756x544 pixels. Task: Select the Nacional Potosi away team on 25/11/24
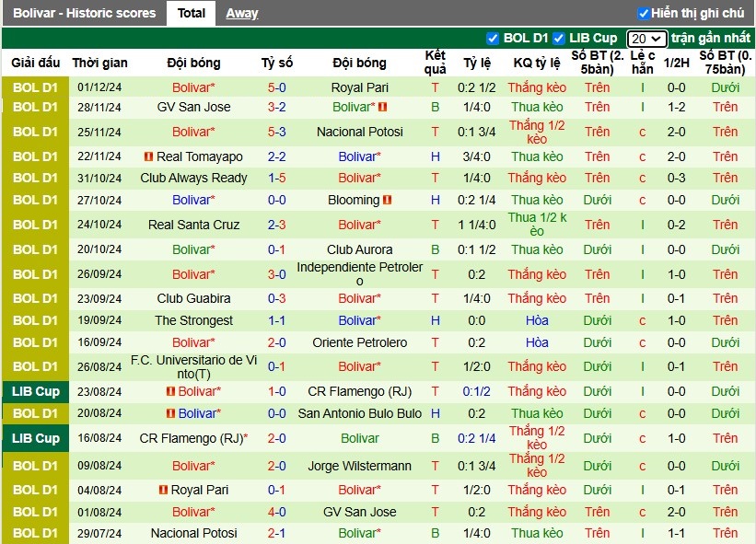[x=360, y=132]
